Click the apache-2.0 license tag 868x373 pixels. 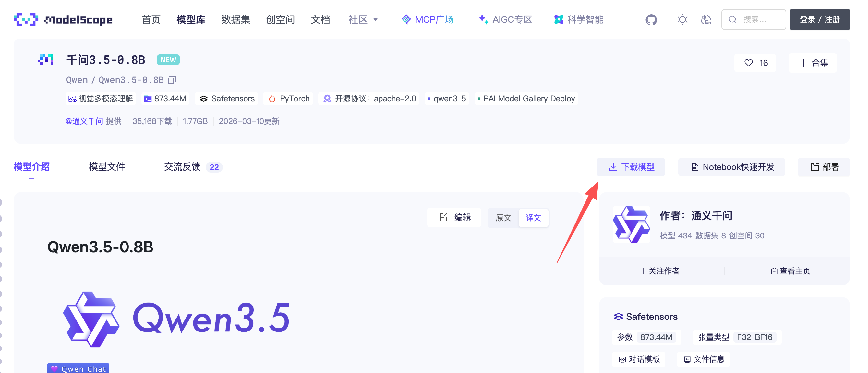[368, 99]
